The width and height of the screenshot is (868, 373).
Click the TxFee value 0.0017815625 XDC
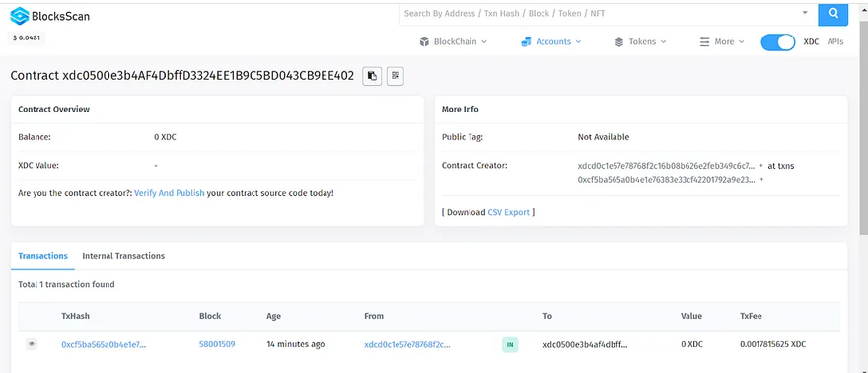[772, 344]
